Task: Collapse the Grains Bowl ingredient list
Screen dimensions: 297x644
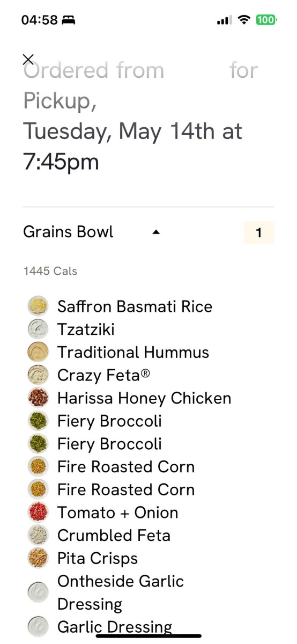Action: [156, 232]
